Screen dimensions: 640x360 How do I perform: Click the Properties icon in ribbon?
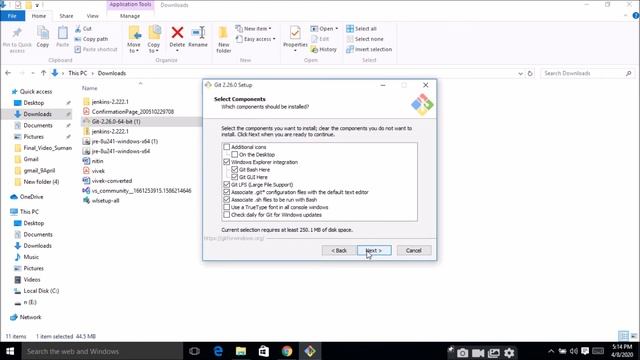point(295,33)
